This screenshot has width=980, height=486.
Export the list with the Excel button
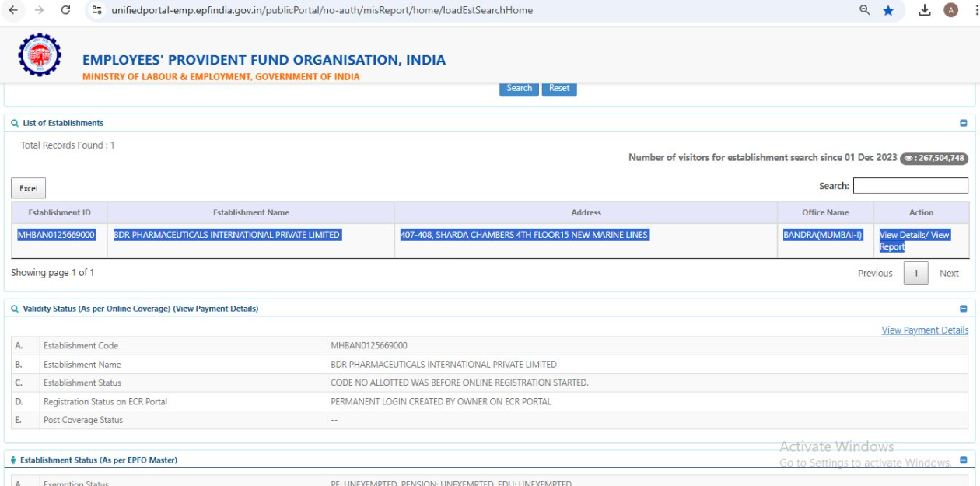click(29, 188)
